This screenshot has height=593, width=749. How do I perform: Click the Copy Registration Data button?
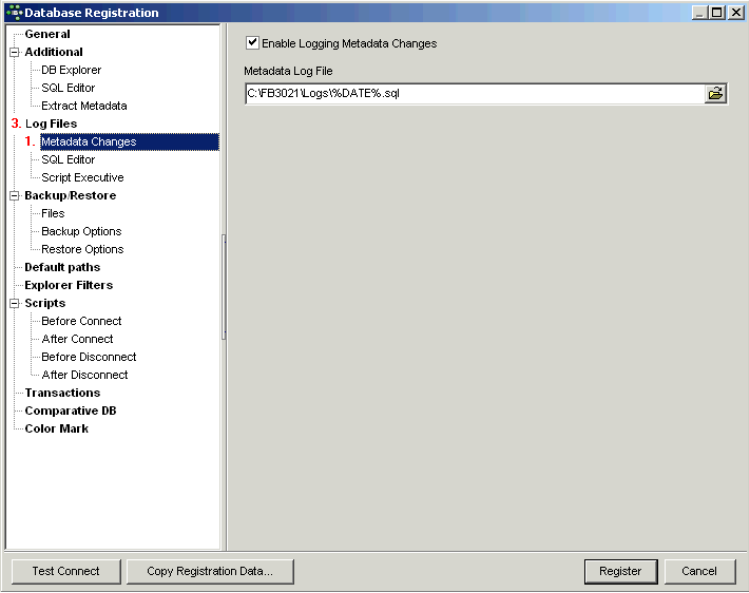(209, 571)
